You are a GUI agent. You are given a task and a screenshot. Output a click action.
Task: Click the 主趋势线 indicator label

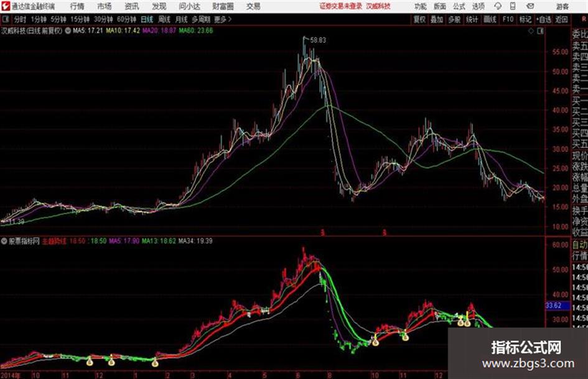[x=54, y=241]
